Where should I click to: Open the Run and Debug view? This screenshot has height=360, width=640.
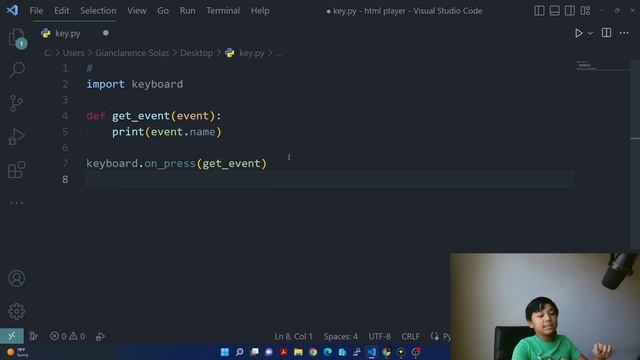click(x=16, y=137)
